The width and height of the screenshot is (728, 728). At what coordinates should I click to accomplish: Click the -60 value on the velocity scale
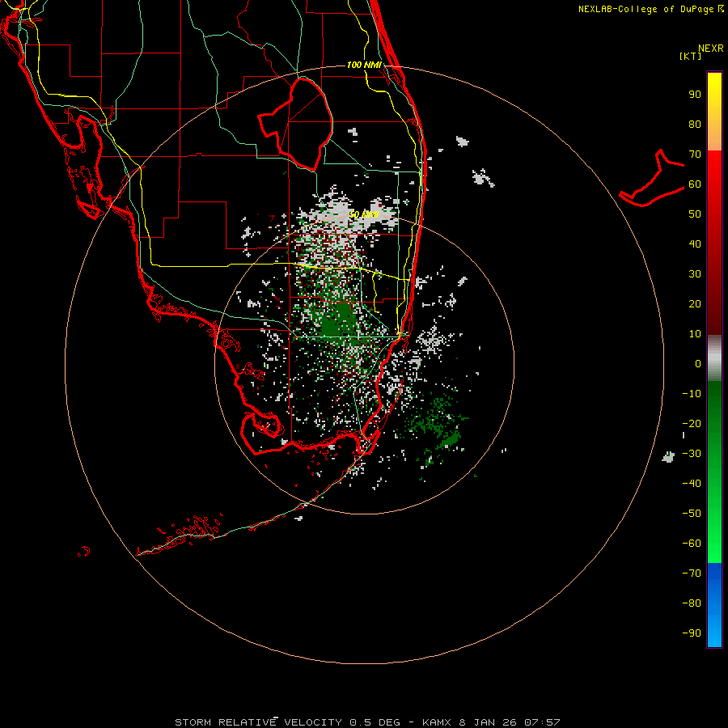[x=692, y=544]
